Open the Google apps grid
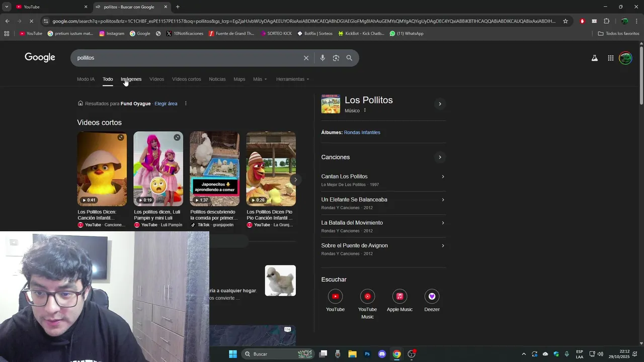Image resolution: width=644 pixels, height=362 pixels. (610, 58)
